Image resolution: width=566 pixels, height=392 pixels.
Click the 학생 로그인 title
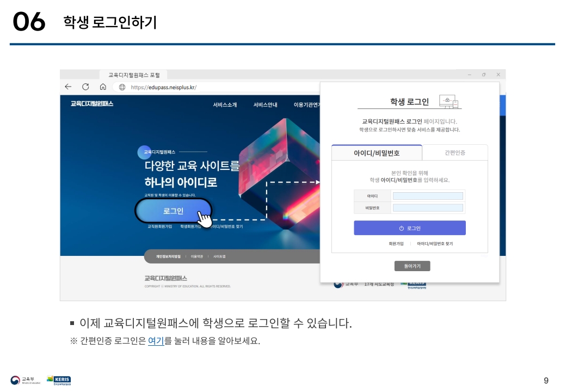click(409, 101)
